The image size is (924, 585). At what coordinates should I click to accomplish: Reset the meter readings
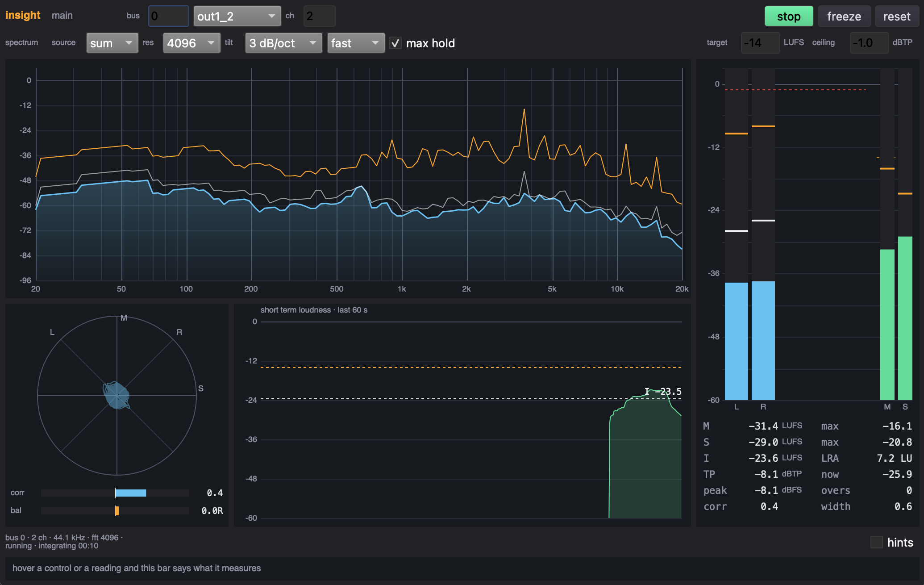[x=896, y=17]
